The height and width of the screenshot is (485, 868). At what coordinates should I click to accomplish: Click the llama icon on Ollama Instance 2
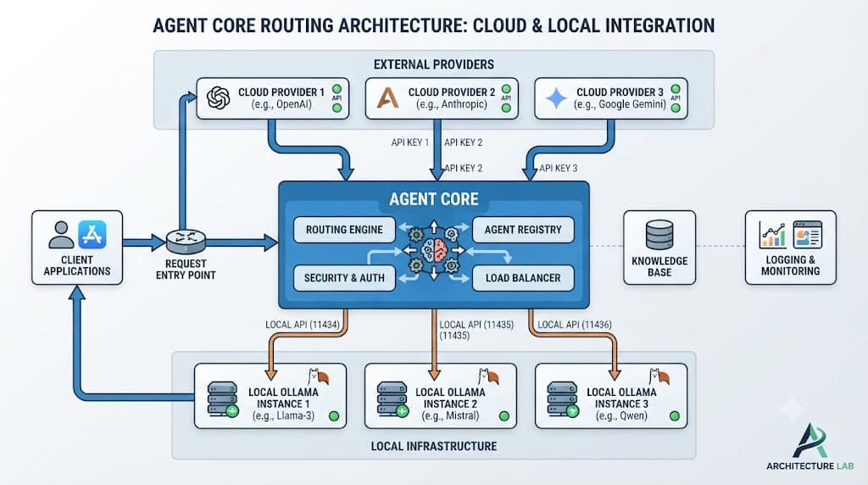tap(489, 377)
